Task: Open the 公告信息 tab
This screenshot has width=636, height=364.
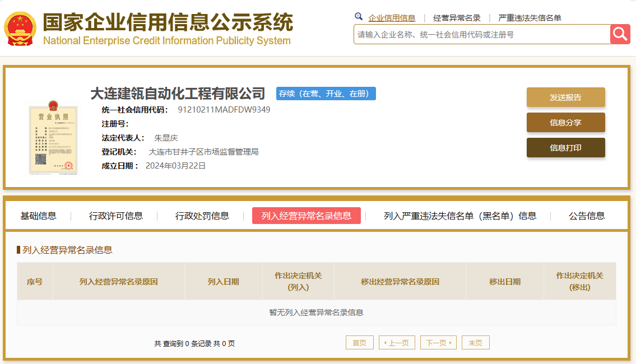Action: [x=587, y=216]
